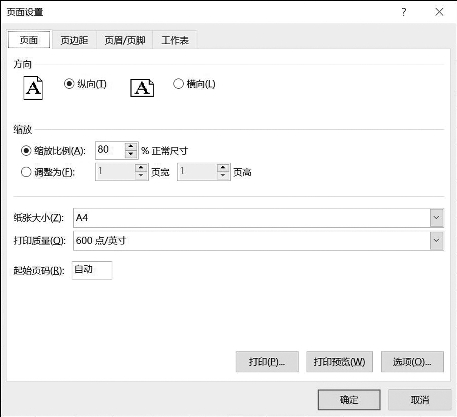Screen dimensions: 457x417
Task: Open the 打印质量 dropdown arrow
Action: [436, 240]
